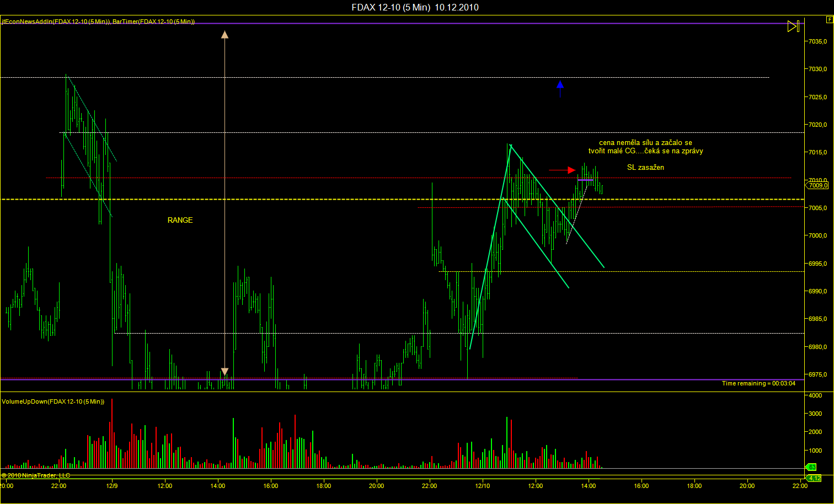The image size is (834, 504).
Task: Click the 12/10 date label on time axis
Action: (x=483, y=486)
